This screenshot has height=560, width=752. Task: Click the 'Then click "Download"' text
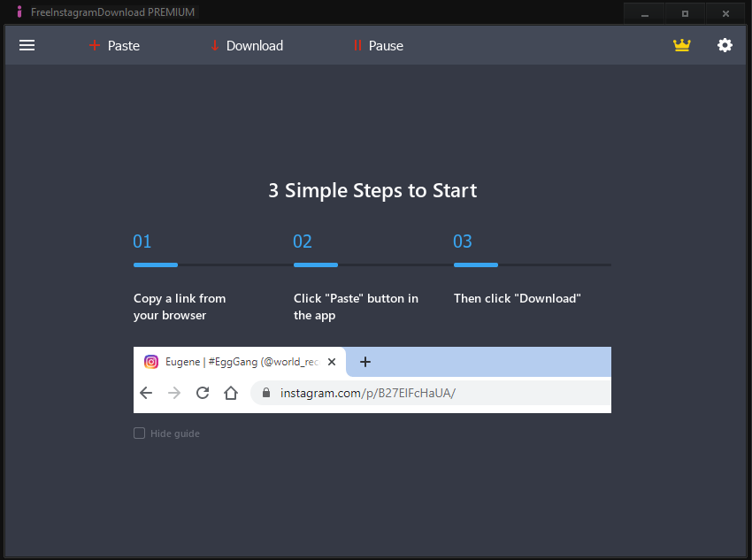[517, 298]
